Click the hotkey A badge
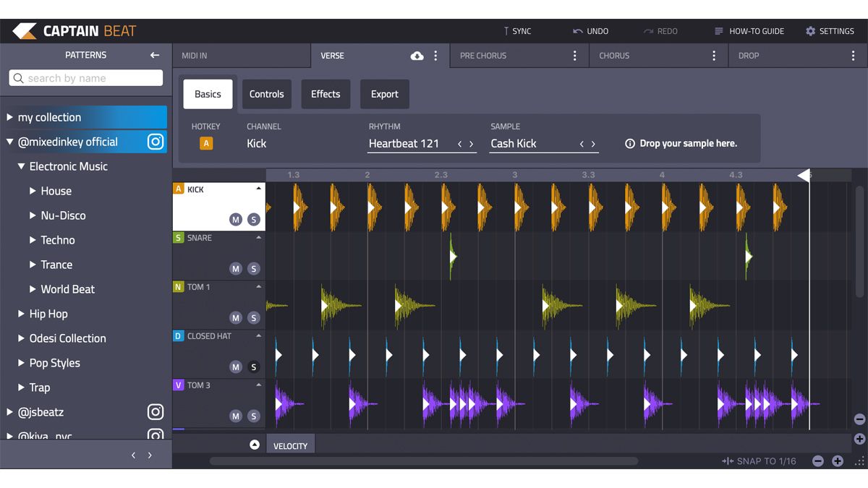This screenshot has width=868, height=488. pos(206,143)
